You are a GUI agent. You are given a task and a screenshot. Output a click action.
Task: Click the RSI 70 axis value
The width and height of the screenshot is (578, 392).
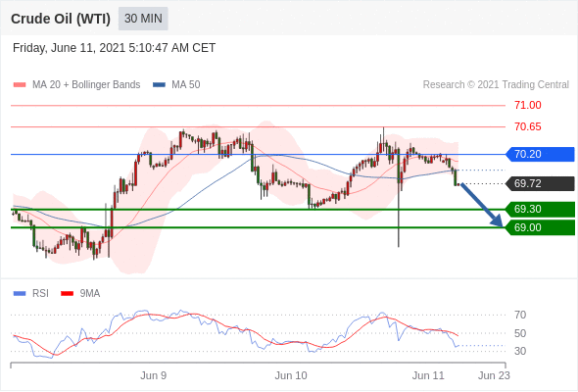click(x=520, y=315)
